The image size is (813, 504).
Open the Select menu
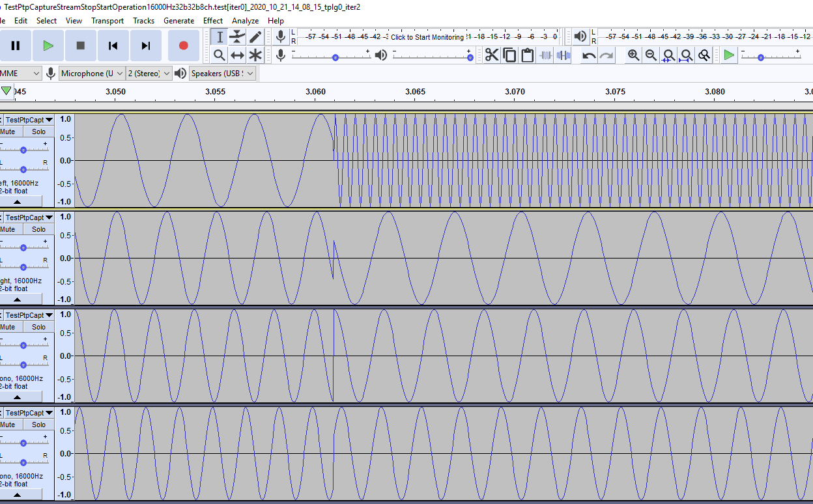coord(46,21)
